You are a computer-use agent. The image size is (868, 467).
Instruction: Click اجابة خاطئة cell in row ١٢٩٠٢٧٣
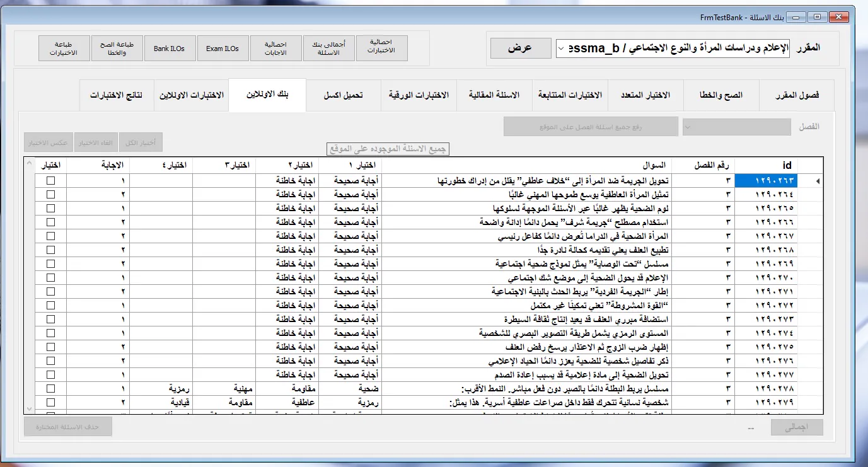[x=287, y=320]
